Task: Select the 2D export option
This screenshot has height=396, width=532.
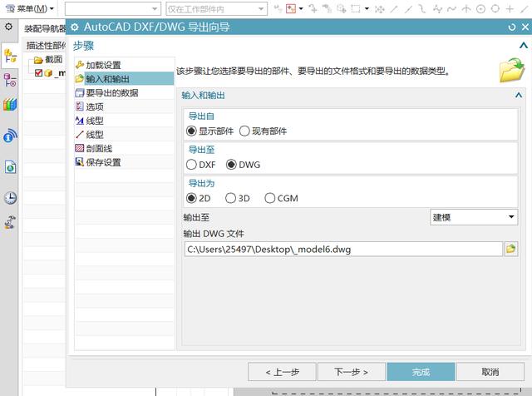Action: pyautogui.click(x=199, y=198)
